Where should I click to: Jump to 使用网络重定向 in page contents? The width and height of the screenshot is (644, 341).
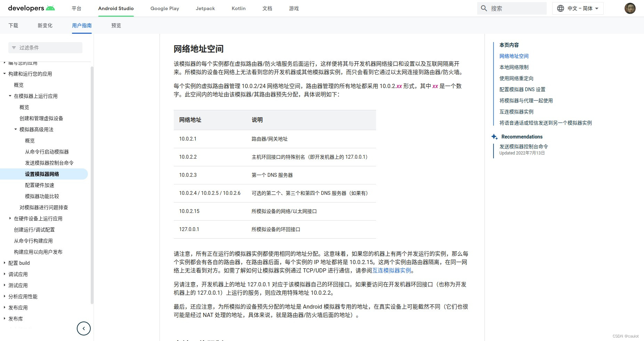[516, 78]
